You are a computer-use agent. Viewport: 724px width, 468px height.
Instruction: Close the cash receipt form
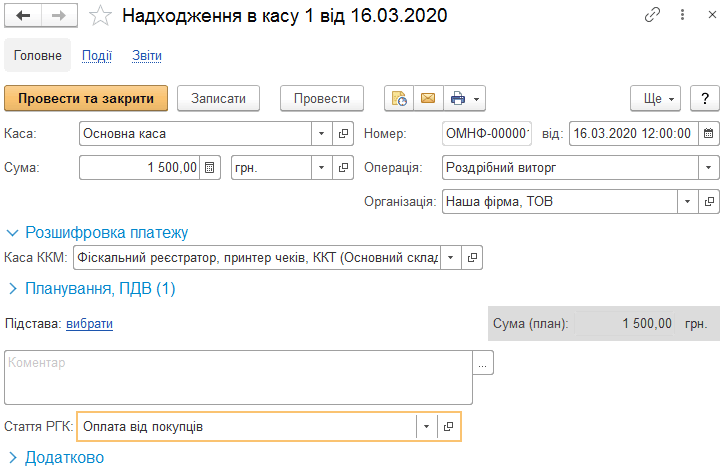712,15
